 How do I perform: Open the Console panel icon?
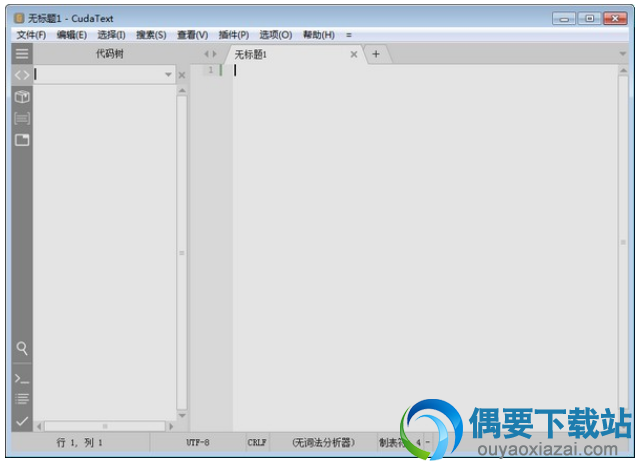(x=22, y=379)
